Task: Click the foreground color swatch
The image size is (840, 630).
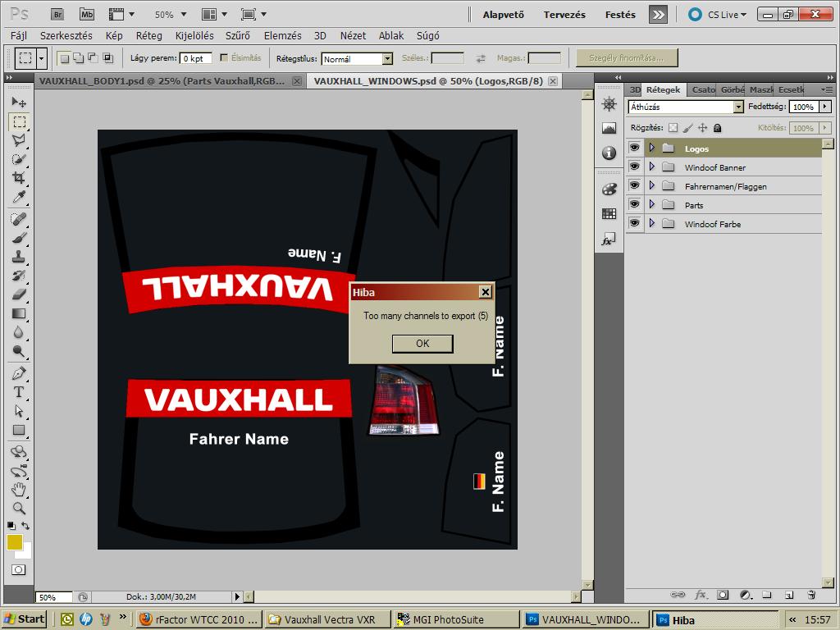Action: pyautogui.click(x=15, y=542)
